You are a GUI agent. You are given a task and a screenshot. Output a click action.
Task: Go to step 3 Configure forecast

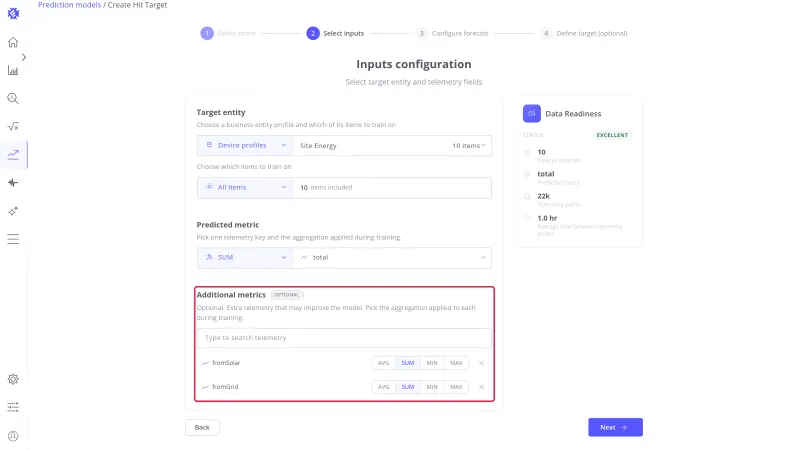click(452, 34)
